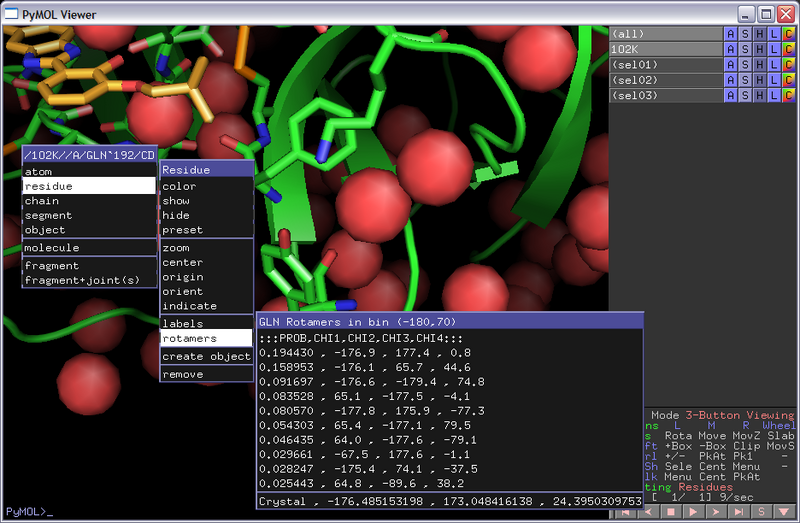
Task: Select 'zoom' from the Residue menu
Action: point(176,248)
